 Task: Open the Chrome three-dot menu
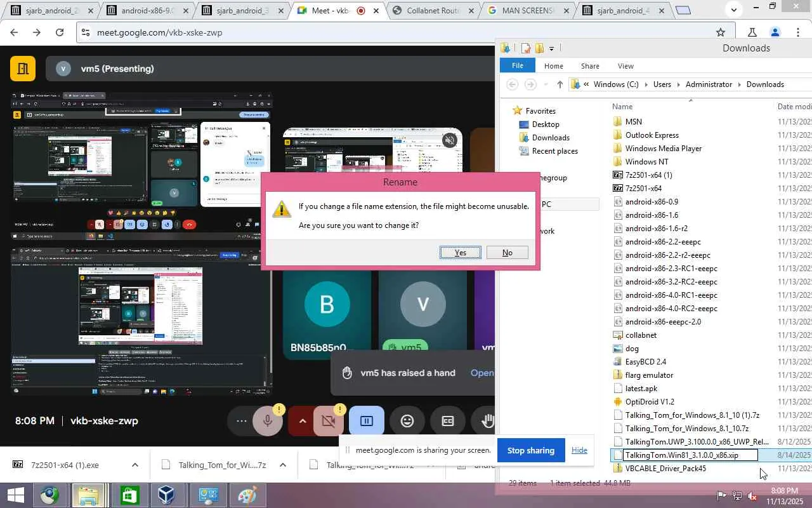pos(797,32)
